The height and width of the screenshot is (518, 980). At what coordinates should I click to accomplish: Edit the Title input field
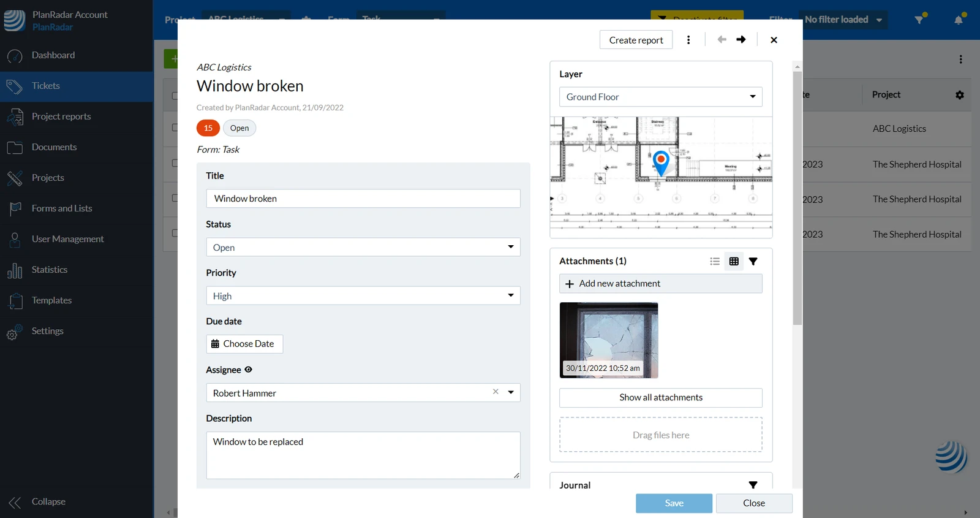[363, 199]
